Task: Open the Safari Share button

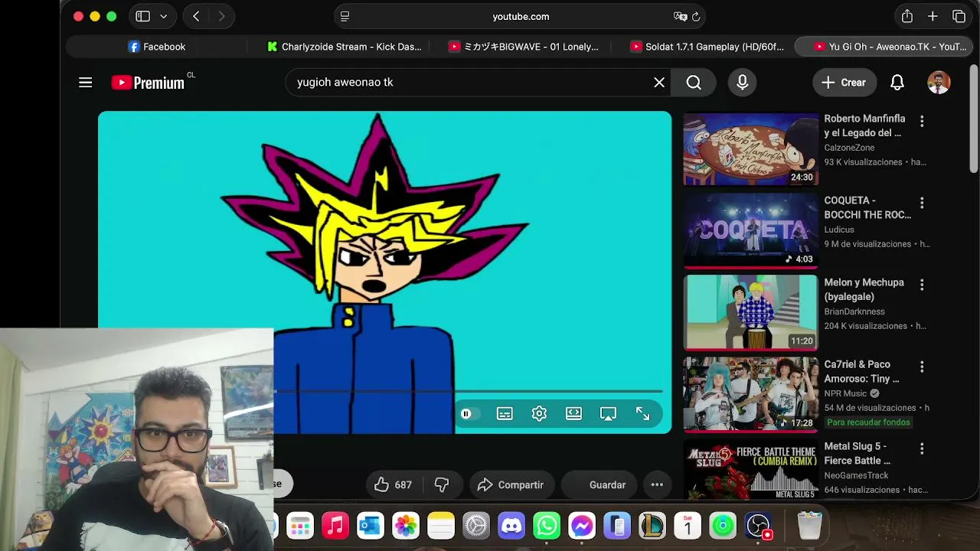Action: pyautogui.click(x=907, y=16)
